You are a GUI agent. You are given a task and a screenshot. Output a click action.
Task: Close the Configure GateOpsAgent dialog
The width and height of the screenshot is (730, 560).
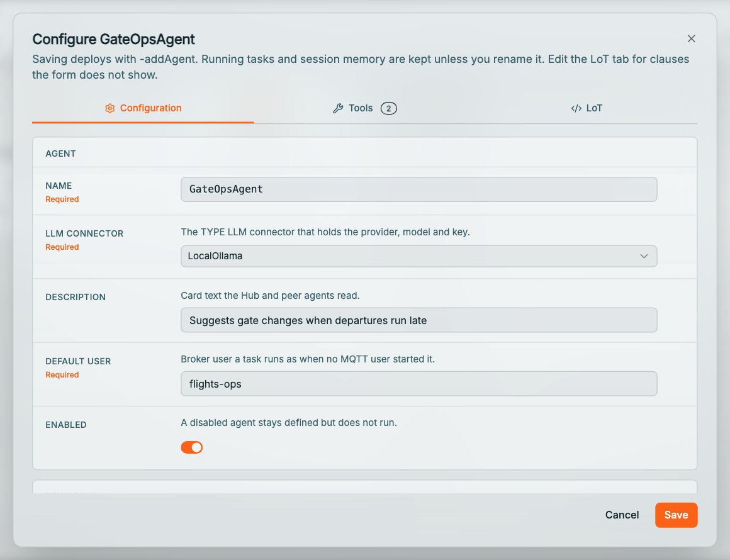click(x=691, y=38)
